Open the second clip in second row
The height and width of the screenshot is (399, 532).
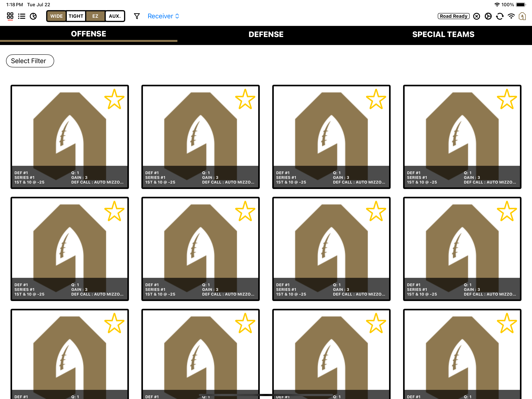tap(200, 249)
